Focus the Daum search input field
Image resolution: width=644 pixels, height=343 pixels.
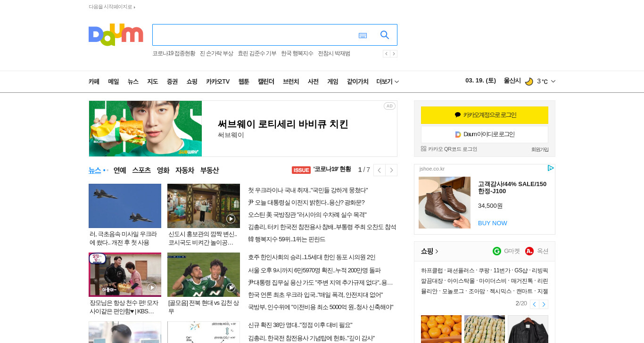tap(255, 35)
